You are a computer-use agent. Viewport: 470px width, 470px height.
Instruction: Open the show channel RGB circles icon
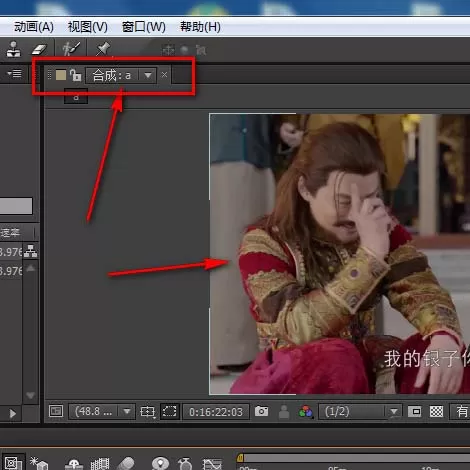coord(305,412)
